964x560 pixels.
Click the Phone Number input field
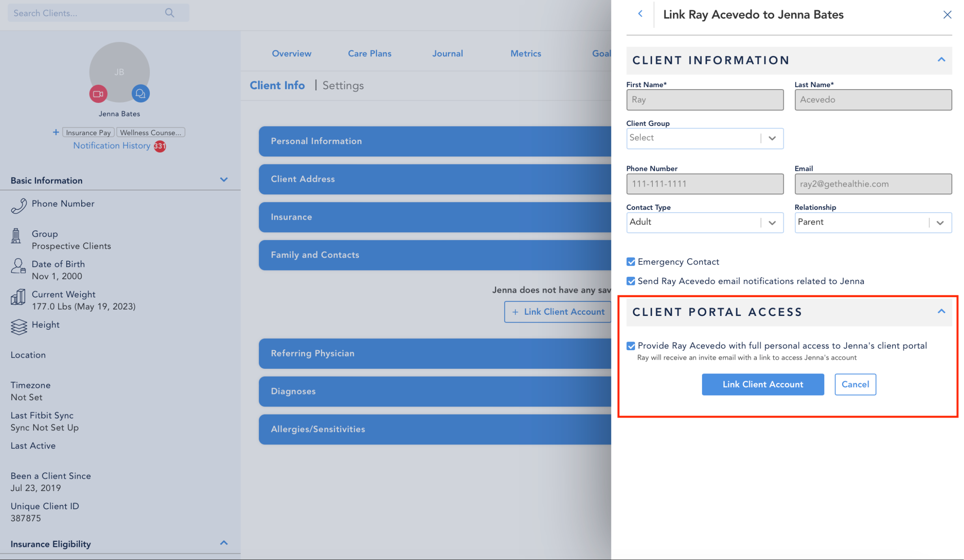pyautogui.click(x=704, y=184)
